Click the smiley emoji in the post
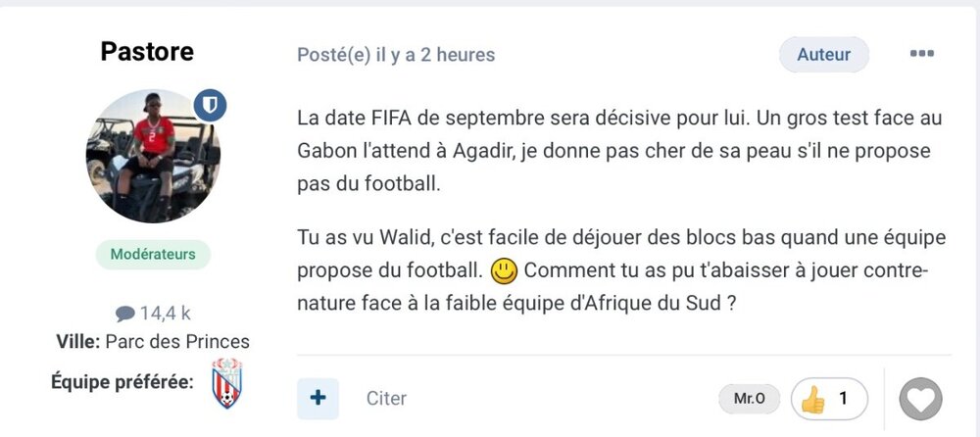The width and height of the screenshot is (980, 437). 504,267
